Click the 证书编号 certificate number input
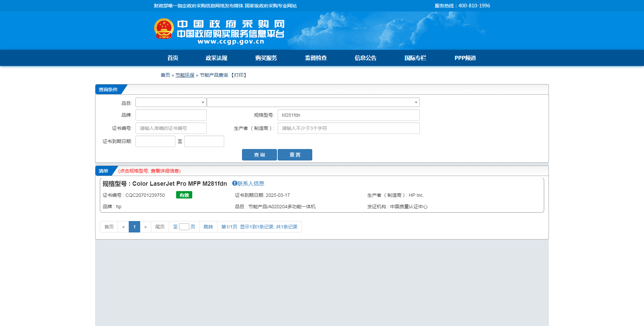The image size is (644, 326). (x=171, y=128)
